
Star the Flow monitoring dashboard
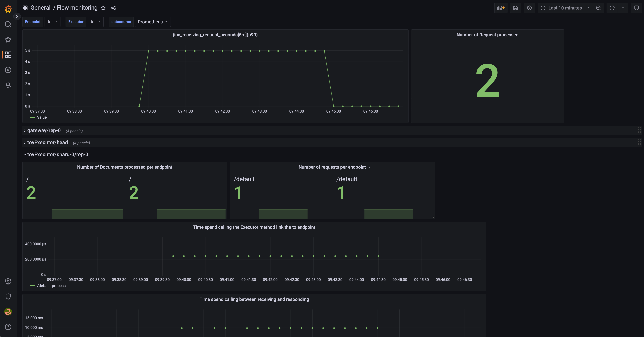pos(103,8)
